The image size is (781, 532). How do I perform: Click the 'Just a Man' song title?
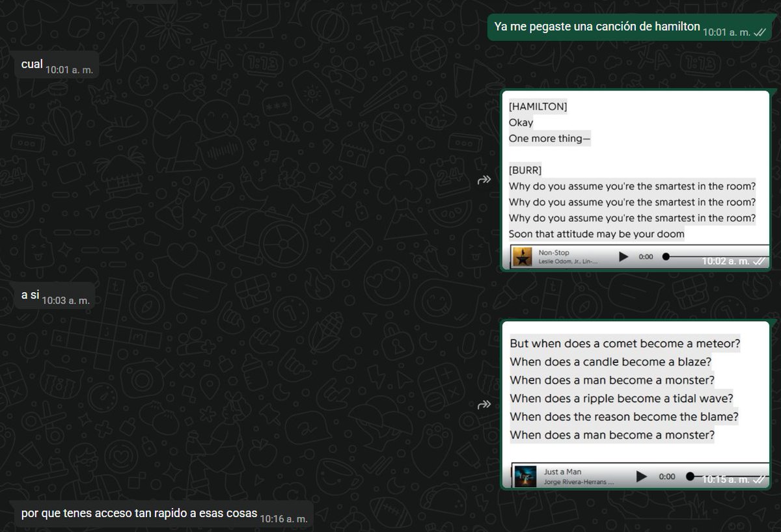[x=563, y=472]
